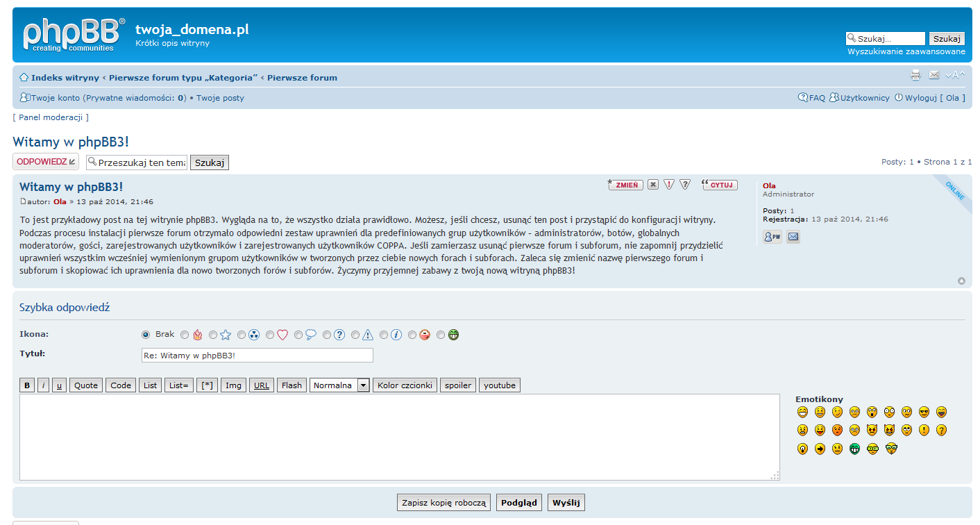
Task: Insert the light bulb idea emoticon
Action: pyautogui.click(x=803, y=449)
